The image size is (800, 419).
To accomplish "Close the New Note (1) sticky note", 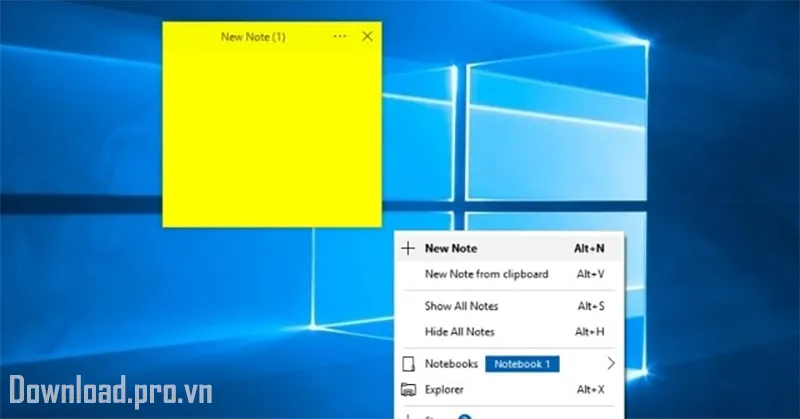I will tap(367, 36).
